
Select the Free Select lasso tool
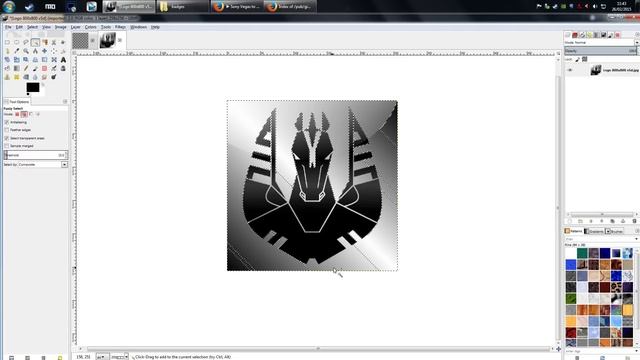coord(26,42)
